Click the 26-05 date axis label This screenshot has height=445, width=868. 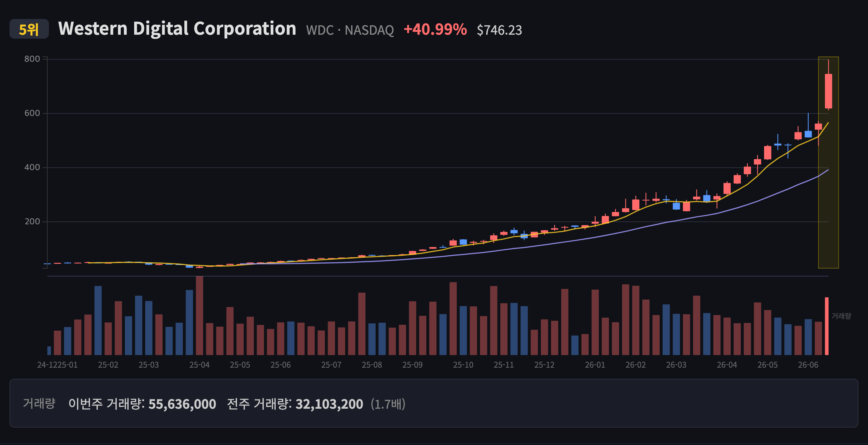[x=768, y=365]
